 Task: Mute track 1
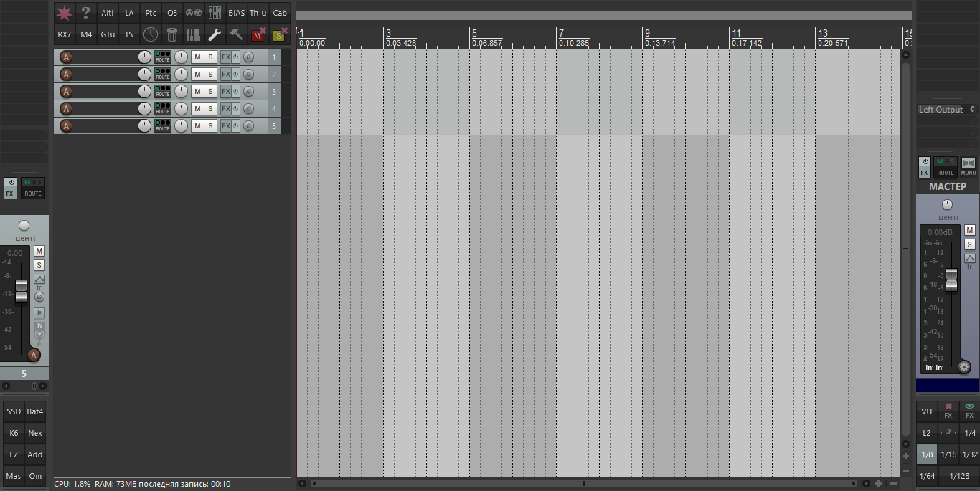197,57
